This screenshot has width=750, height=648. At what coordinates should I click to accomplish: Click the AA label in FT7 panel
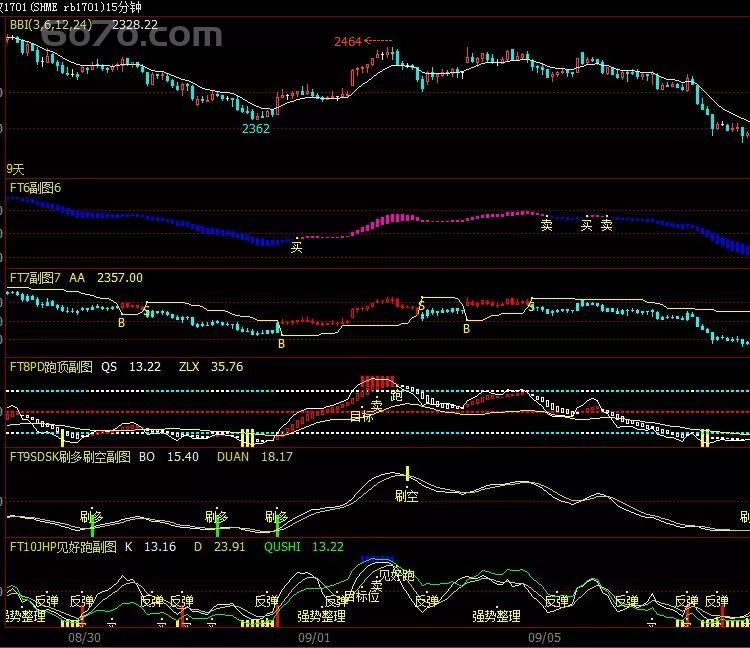coord(77,278)
